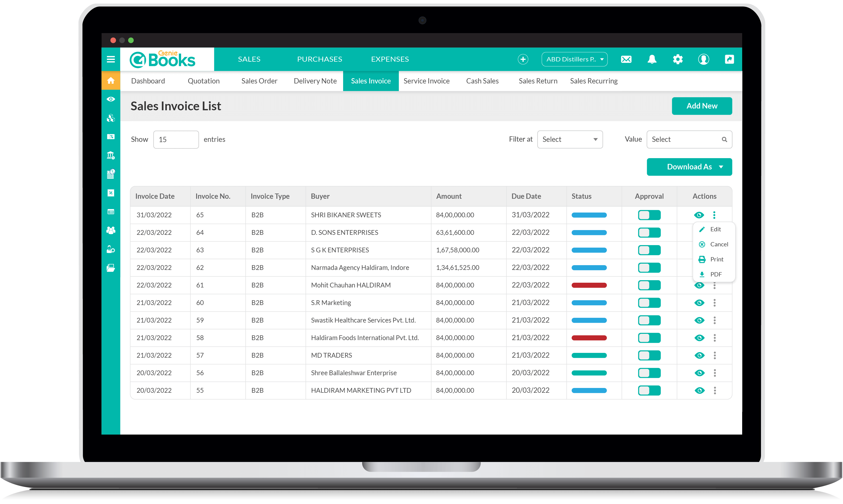Open the bank building sidebar icon
843x504 pixels.
[x=111, y=156]
